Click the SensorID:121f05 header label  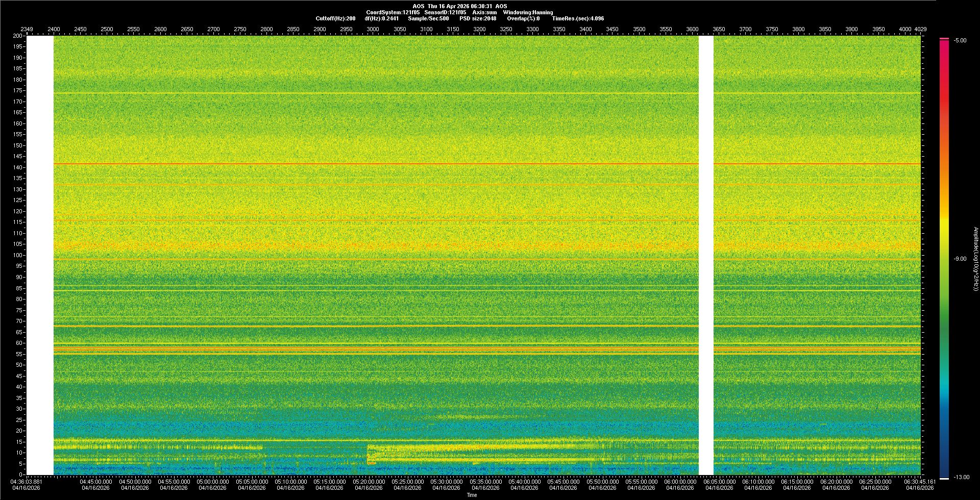[x=445, y=12]
